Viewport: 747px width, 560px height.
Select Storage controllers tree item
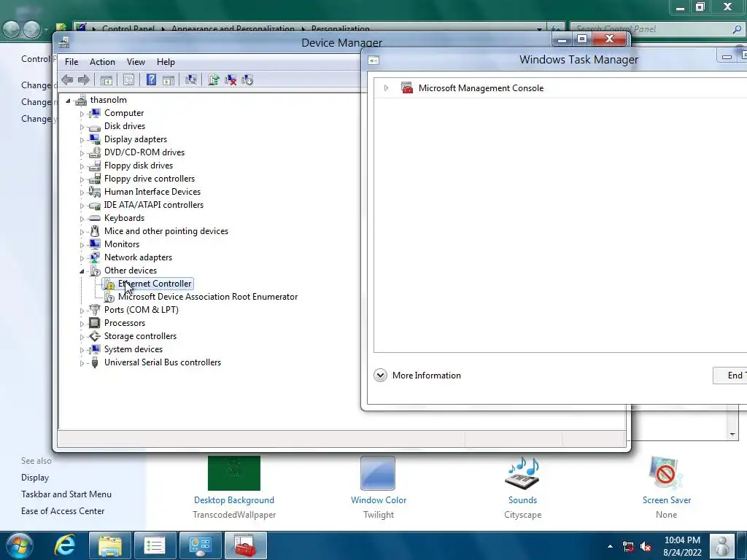141,335
